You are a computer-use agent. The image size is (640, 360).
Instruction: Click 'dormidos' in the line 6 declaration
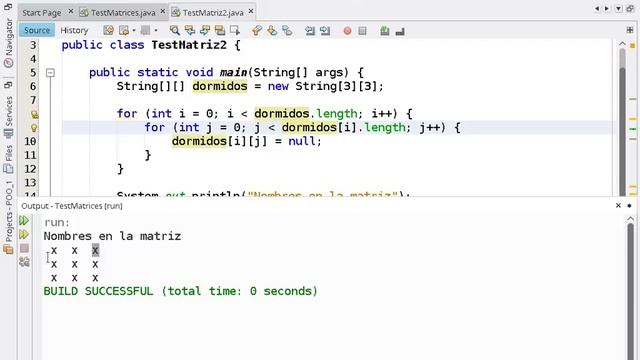click(220, 87)
